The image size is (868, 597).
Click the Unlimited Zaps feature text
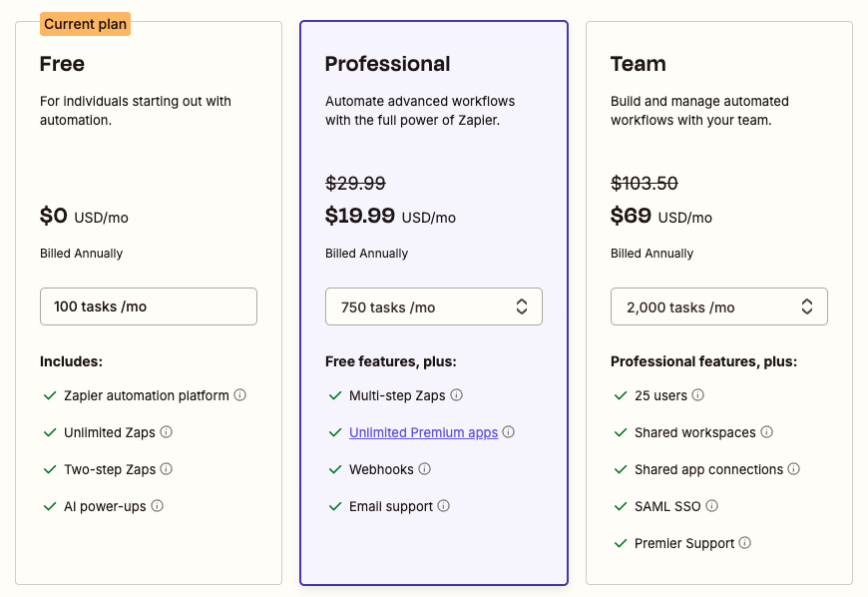tap(110, 432)
